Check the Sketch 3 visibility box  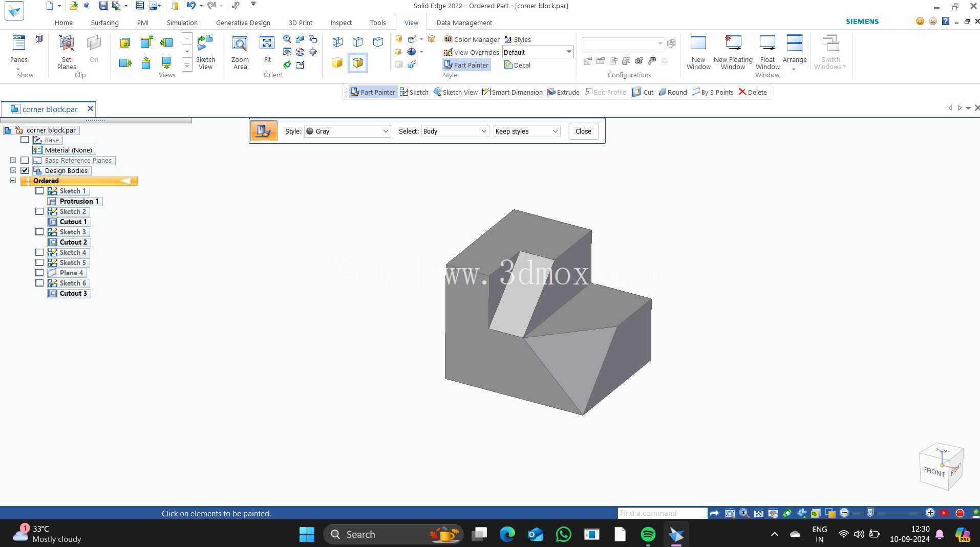pos(39,232)
